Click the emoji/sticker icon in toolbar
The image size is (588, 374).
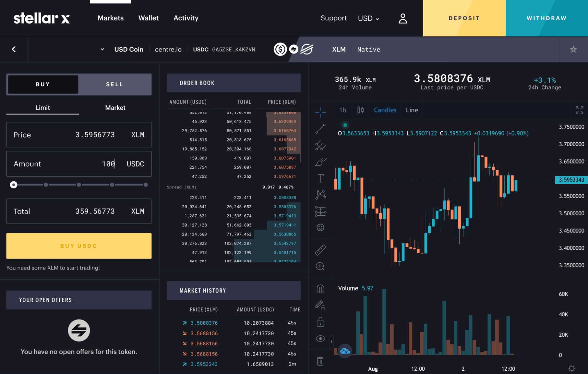click(321, 227)
